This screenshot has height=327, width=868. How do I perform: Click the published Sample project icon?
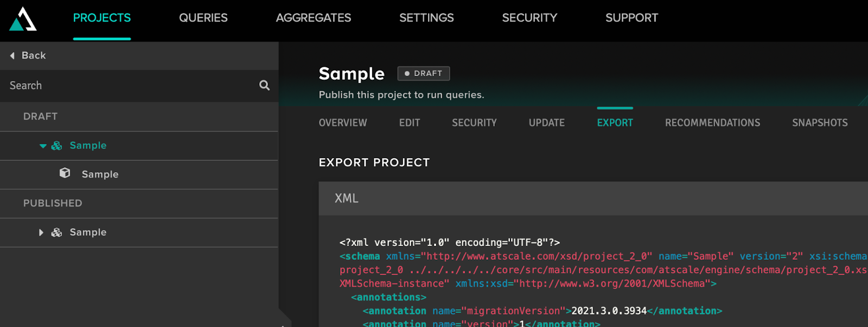pos(56,232)
